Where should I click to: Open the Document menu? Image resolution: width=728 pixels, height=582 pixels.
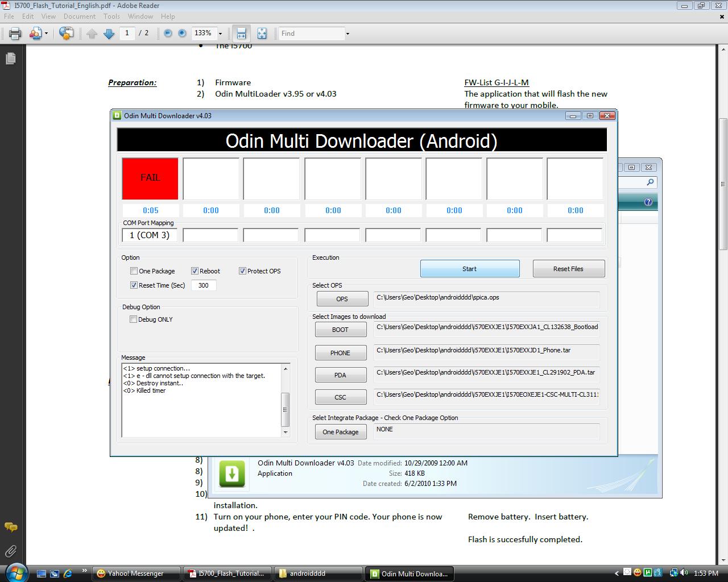pyautogui.click(x=80, y=16)
